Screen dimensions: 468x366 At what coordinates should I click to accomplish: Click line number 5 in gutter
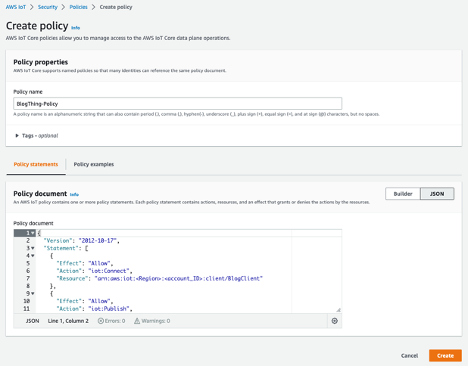coord(28,263)
